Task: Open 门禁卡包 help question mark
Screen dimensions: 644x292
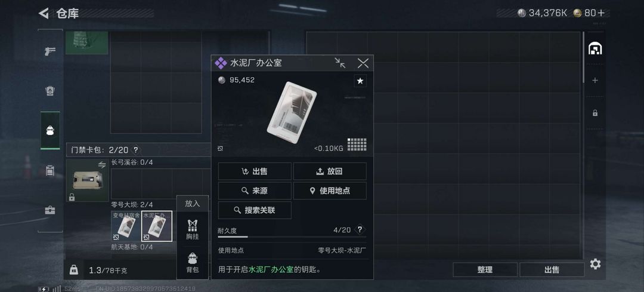Action: click(x=135, y=150)
